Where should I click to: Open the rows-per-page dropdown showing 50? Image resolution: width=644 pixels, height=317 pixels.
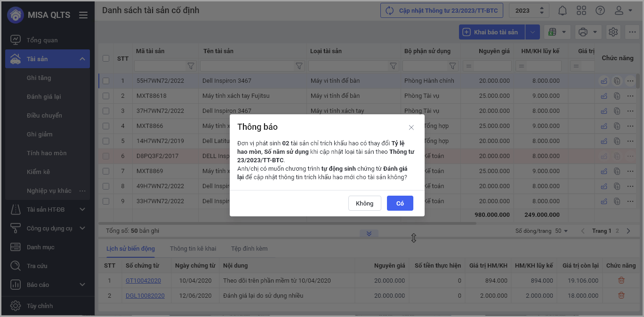coord(561,231)
